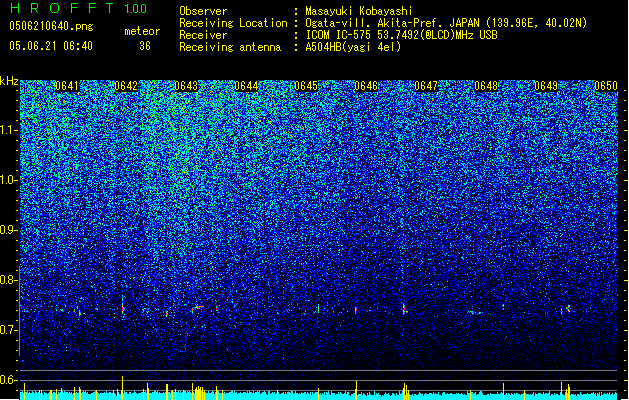Click the 0649 time marker

point(546,86)
